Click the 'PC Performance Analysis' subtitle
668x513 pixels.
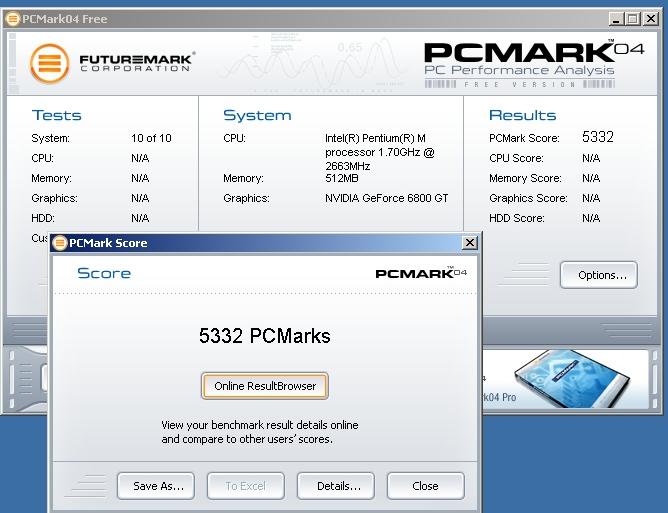(x=519, y=70)
